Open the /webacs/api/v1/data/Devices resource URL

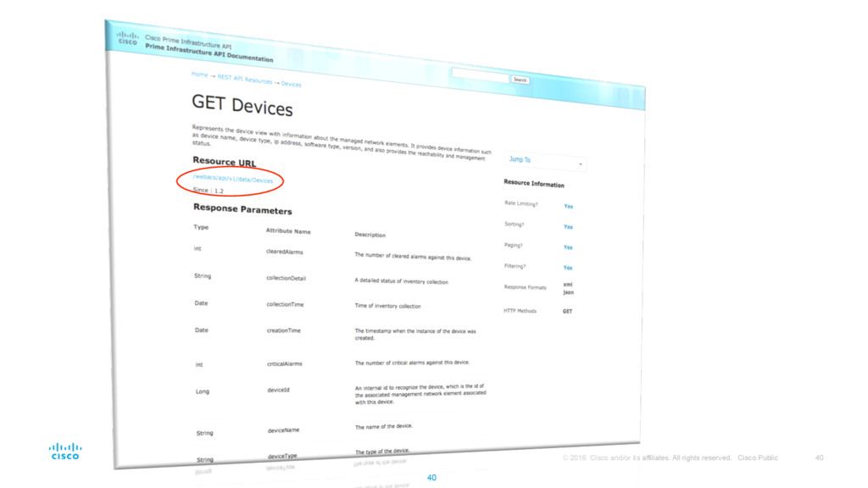[232, 179]
